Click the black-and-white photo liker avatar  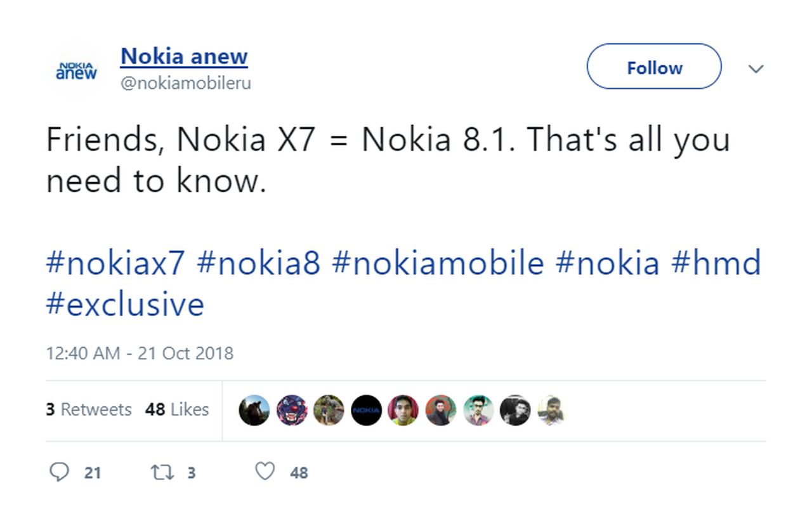(514, 410)
